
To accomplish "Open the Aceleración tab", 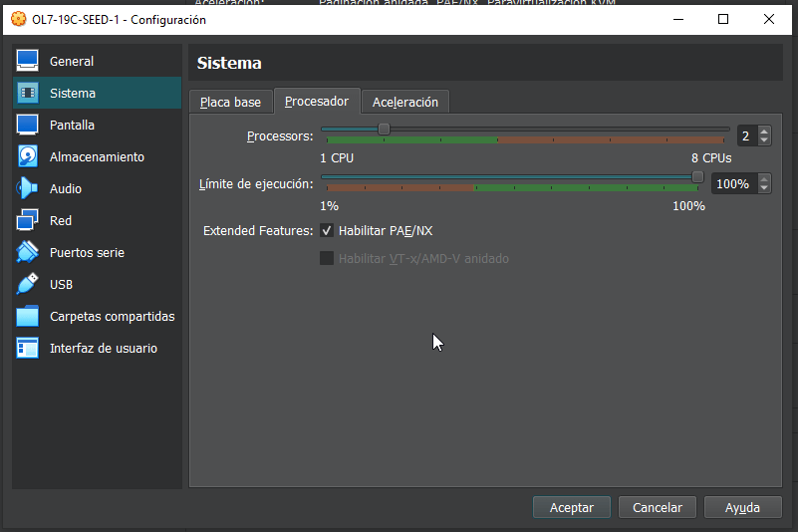I will click(x=404, y=102).
